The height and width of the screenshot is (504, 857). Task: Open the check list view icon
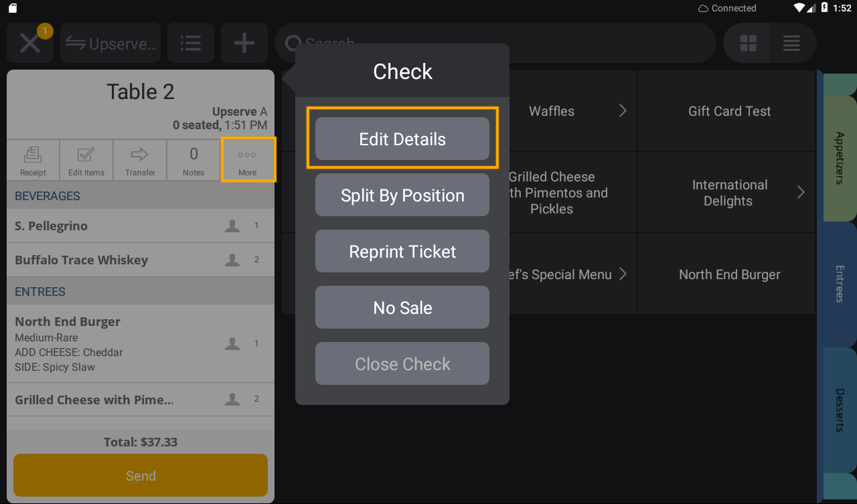(x=191, y=44)
